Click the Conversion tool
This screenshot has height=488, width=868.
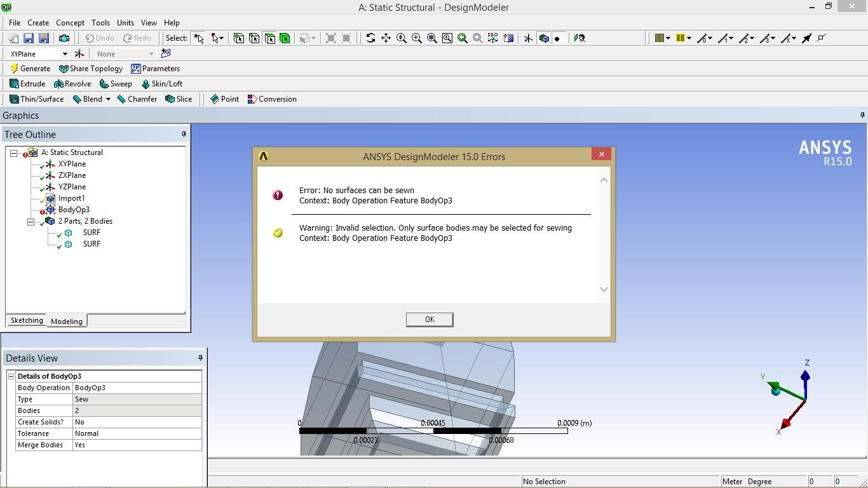tap(272, 99)
